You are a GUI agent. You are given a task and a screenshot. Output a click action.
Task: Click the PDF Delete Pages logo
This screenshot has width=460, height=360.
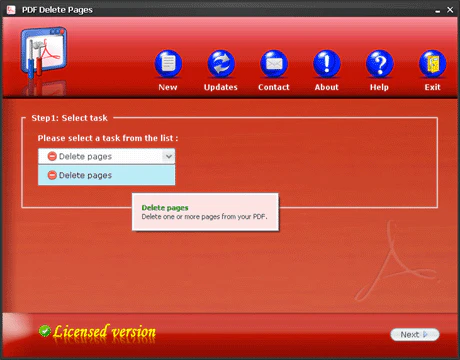click(44, 53)
